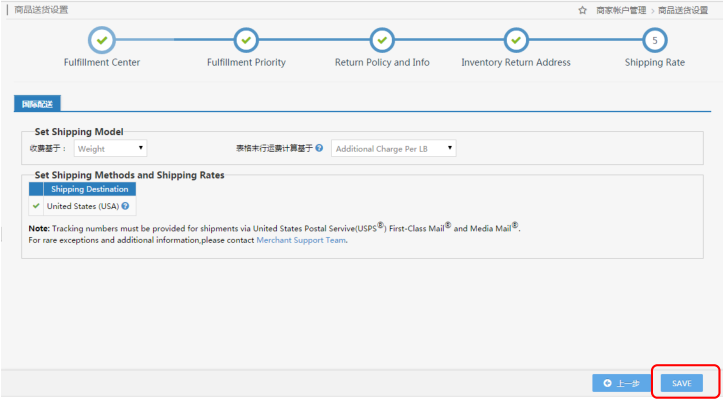Open the Merchant Support Team link

pos(301,240)
